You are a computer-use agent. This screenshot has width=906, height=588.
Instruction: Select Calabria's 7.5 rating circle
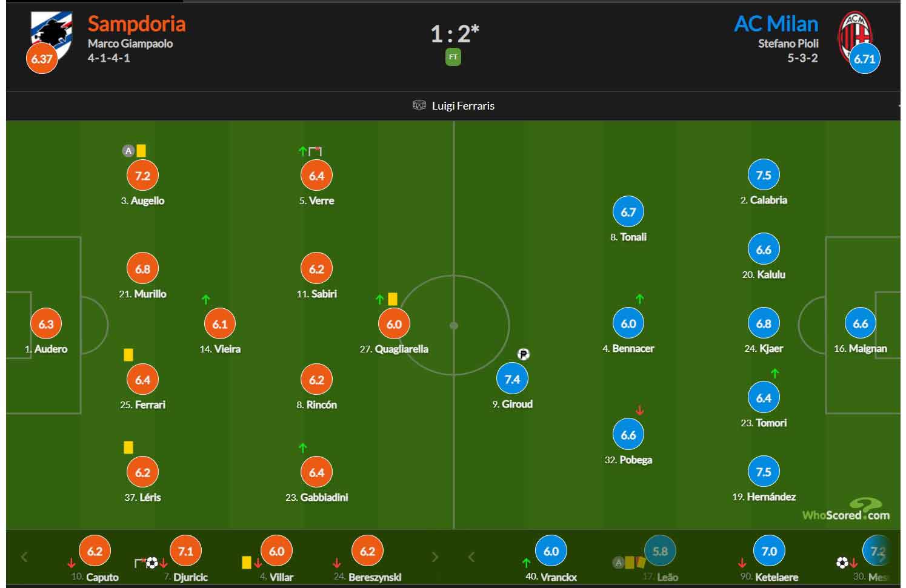pyautogui.click(x=764, y=175)
